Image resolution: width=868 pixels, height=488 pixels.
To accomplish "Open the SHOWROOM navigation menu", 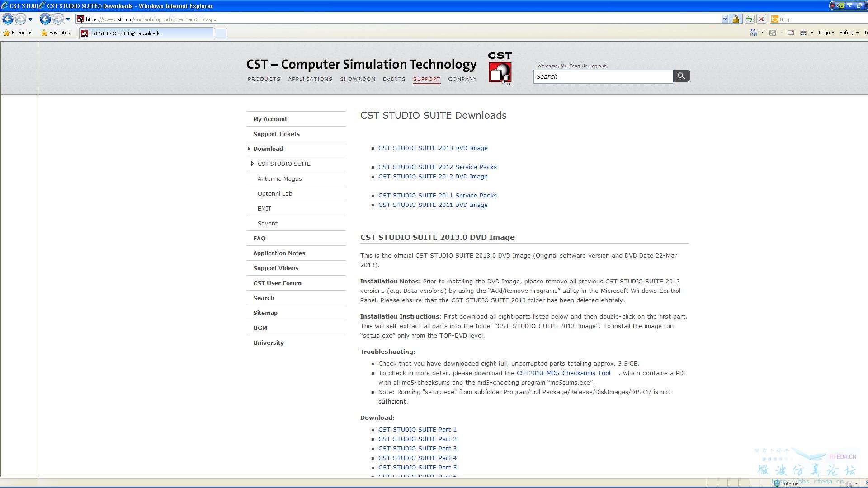I will pyautogui.click(x=358, y=79).
